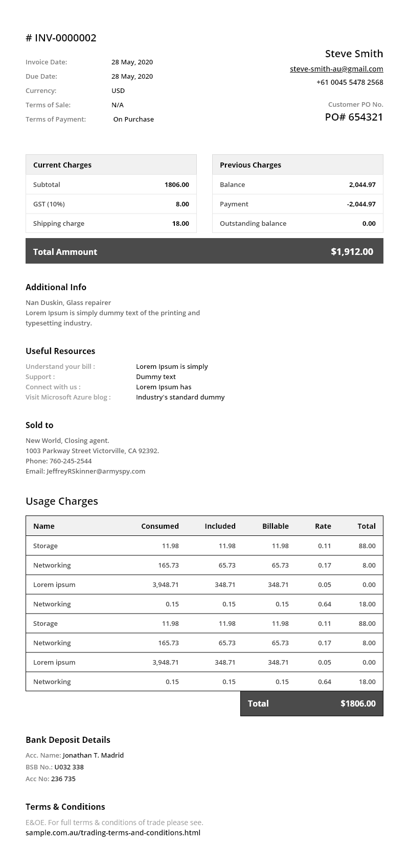Click the Consumed column header
The width and height of the screenshot is (409, 868).
[160, 526]
